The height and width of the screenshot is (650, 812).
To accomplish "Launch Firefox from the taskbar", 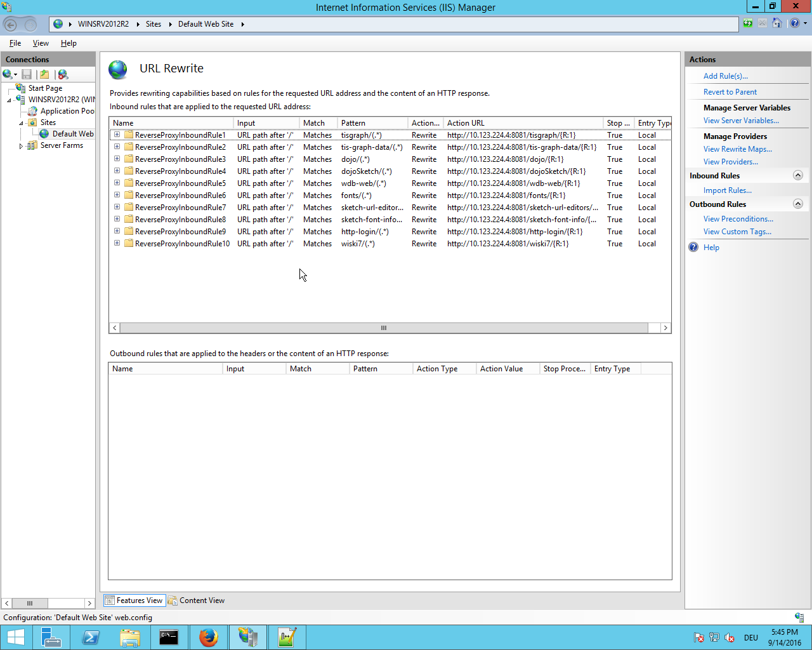I will point(209,637).
